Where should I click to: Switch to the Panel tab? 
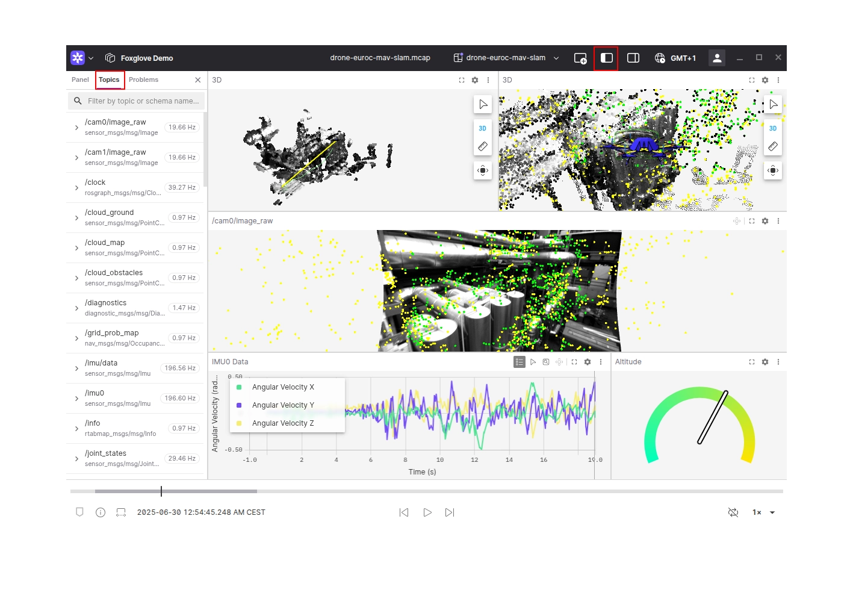click(x=80, y=80)
